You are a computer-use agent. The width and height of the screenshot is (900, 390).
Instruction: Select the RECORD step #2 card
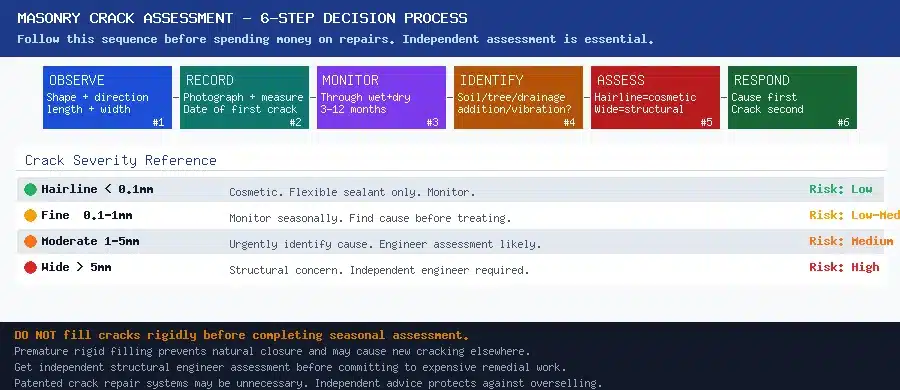(x=244, y=97)
